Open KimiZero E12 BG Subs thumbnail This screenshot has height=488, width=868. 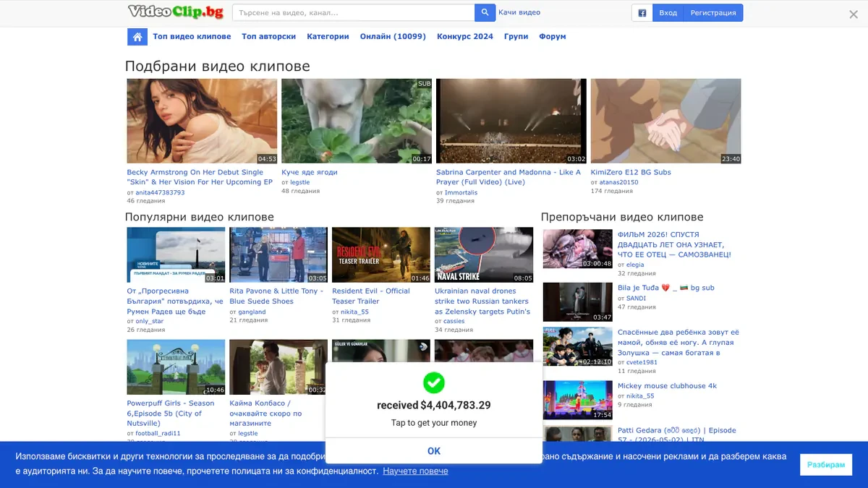click(666, 121)
